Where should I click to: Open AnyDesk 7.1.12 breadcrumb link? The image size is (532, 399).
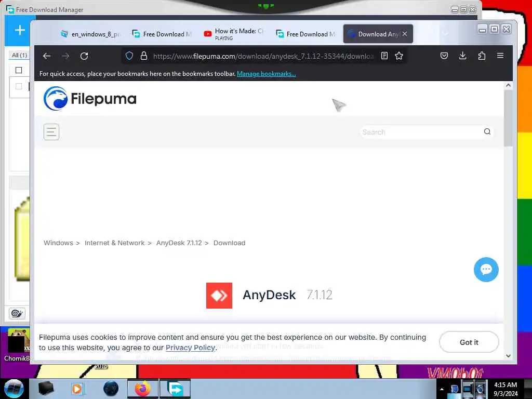[179, 243]
